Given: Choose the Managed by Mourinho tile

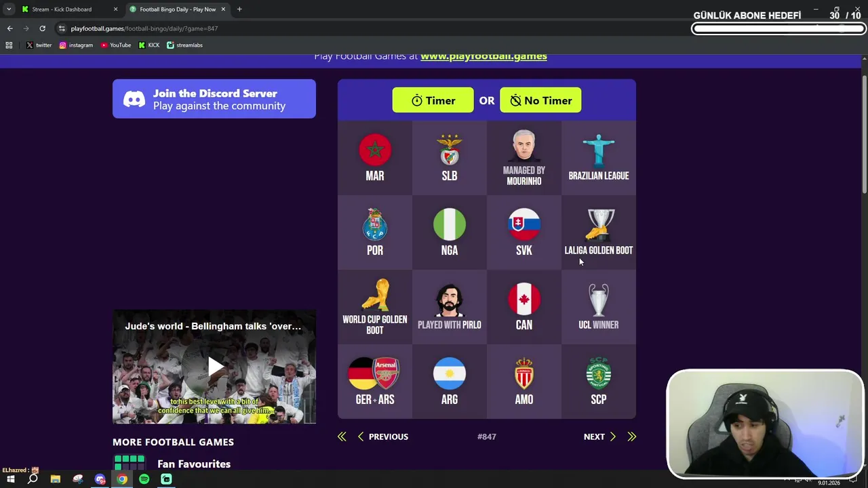Looking at the screenshot, I should (524, 158).
